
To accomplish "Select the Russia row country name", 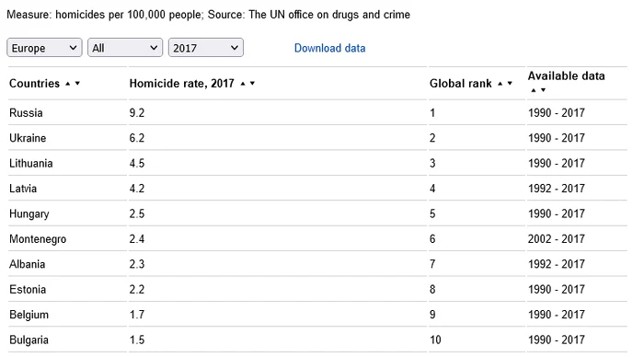I will point(26,112).
